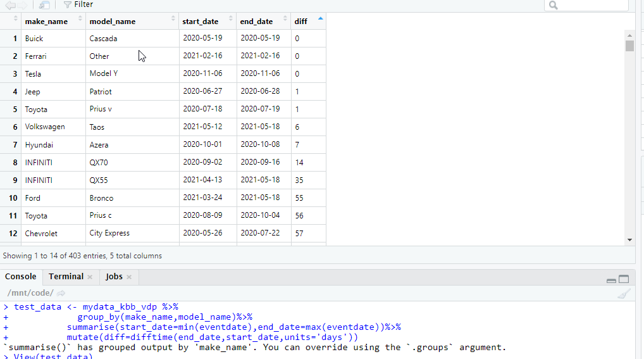Click the forward navigation arrow icon

click(x=23, y=5)
